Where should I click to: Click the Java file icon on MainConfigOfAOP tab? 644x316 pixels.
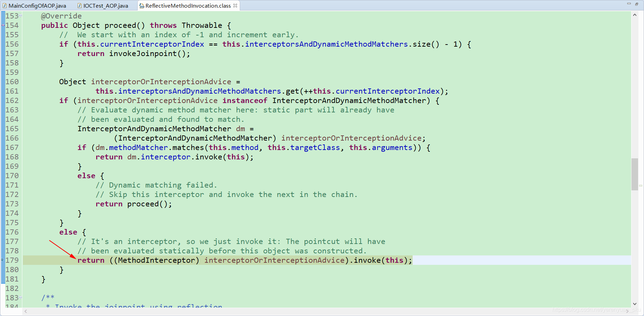[x=5, y=6]
